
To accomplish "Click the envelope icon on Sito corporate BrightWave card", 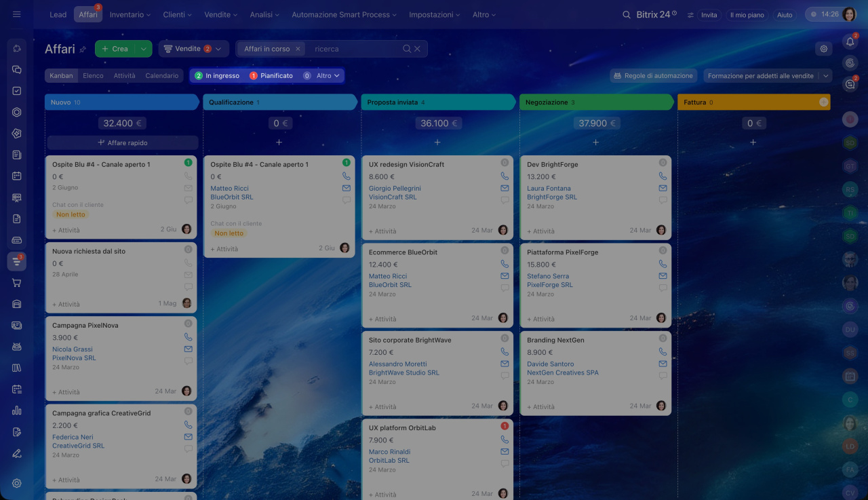I will 505,364.
